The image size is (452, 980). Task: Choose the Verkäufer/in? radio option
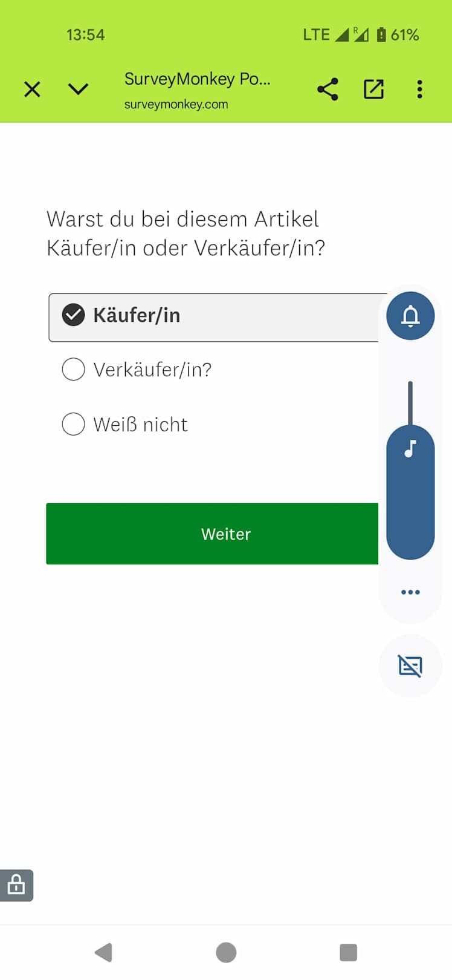point(74,369)
